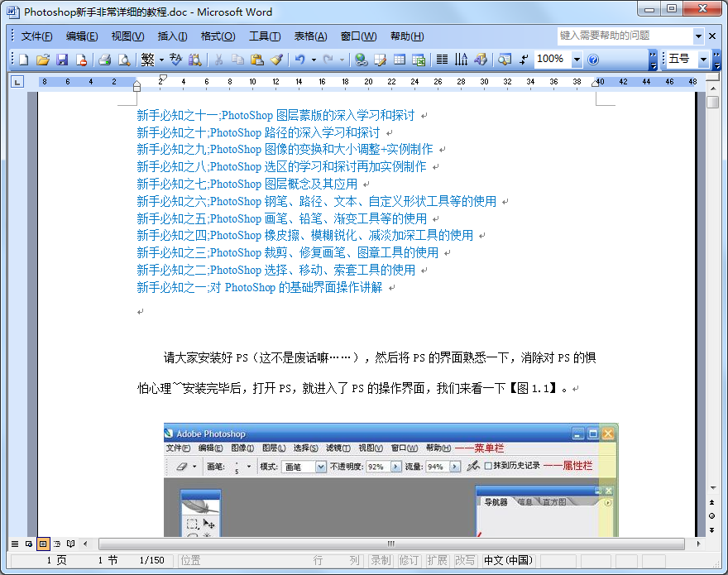Follow the link 新手必知之十一 图层蒙版
The width and height of the screenshot is (728, 575).
pyautogui.click(x=275, y=115)
